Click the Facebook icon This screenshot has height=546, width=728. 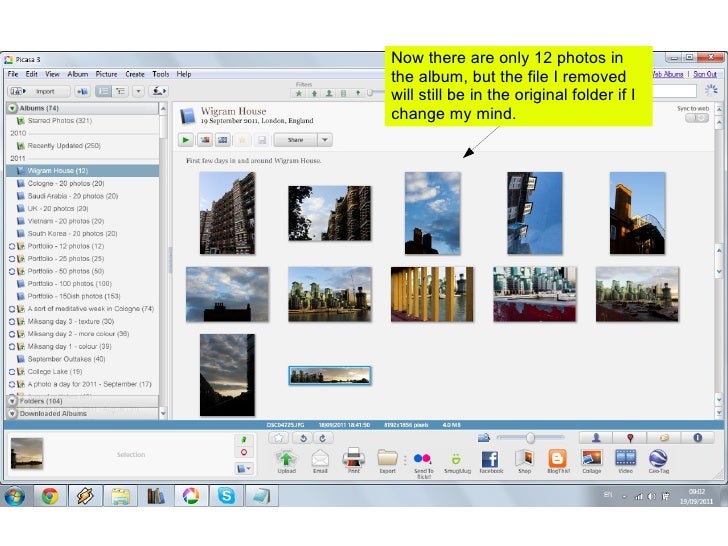coord(490,459)
